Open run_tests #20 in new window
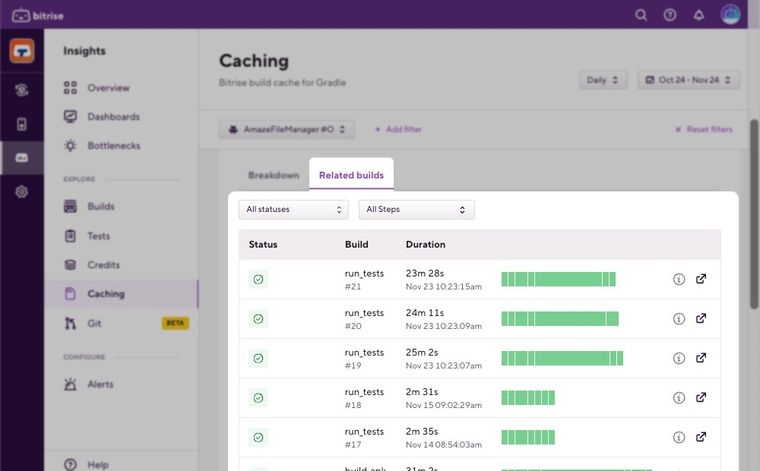Screen dimensions: 760x471 (701, 318)
